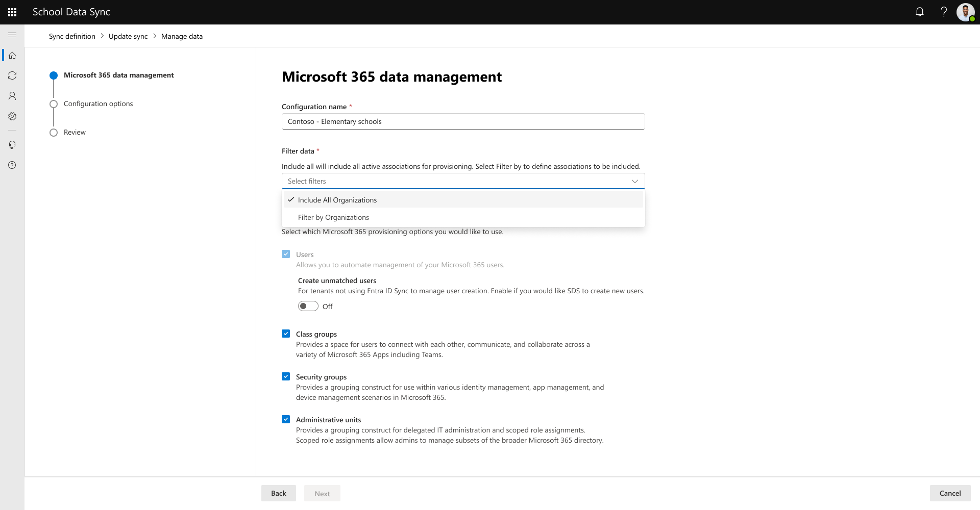Uncheck the Administrative units checkbox
This screenshot has height=510, width=980.
tap(286, 419)
